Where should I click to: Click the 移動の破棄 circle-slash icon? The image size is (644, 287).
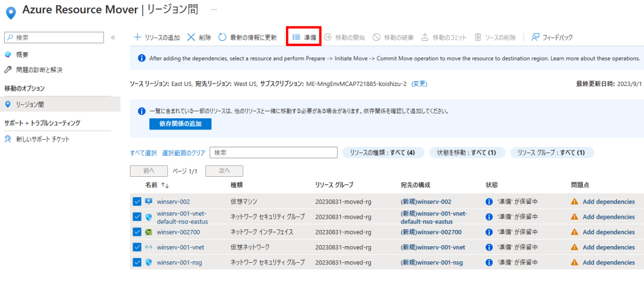click(377, 37)
